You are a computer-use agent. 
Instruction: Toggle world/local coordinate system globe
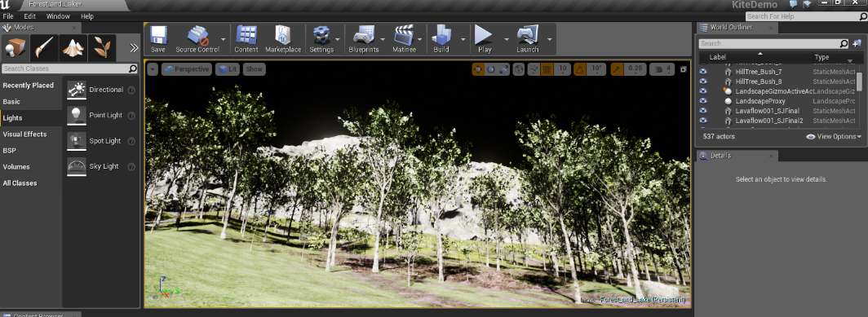point(519,69)
